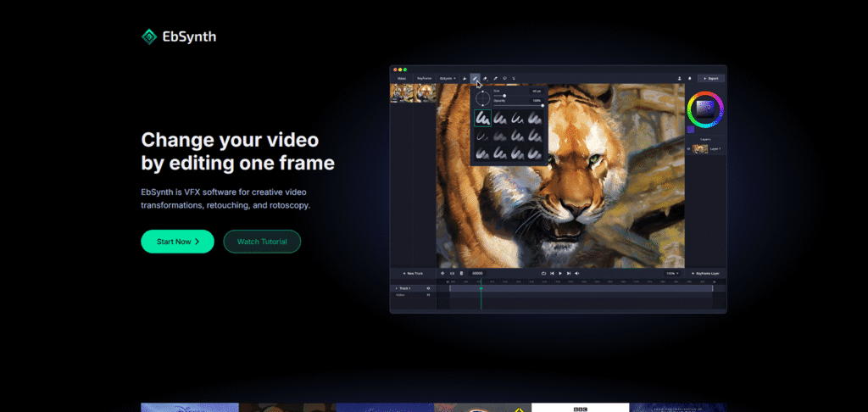
Task: Click the Watch Tutorial button
Action: 262,242
